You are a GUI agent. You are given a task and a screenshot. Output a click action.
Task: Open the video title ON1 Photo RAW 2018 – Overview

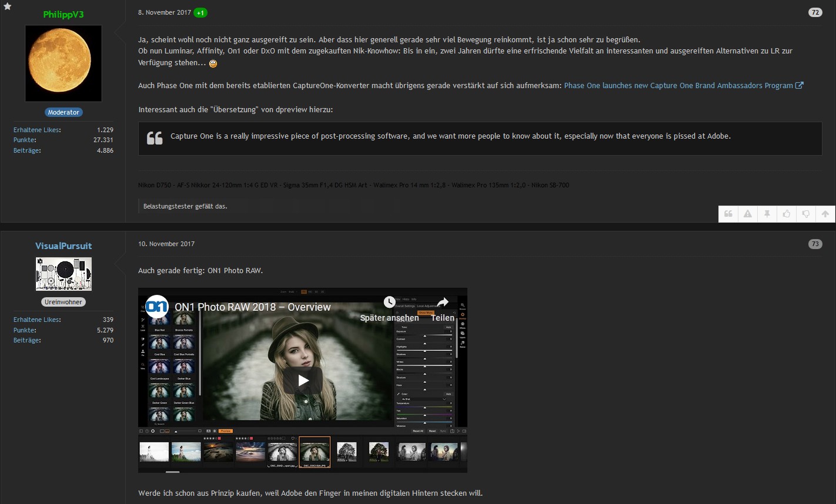tap(253, 307)
